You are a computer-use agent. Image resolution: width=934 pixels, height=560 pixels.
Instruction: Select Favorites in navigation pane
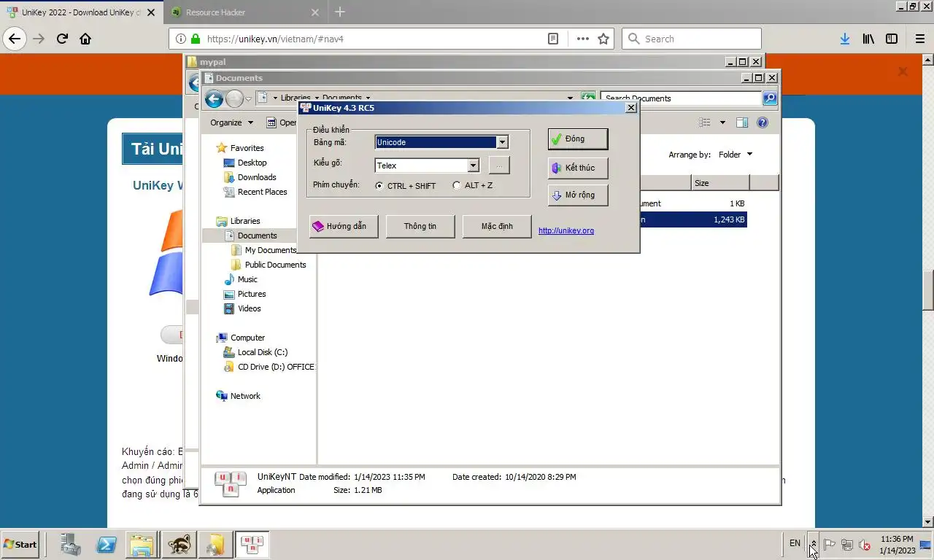[x=241, y=148]
